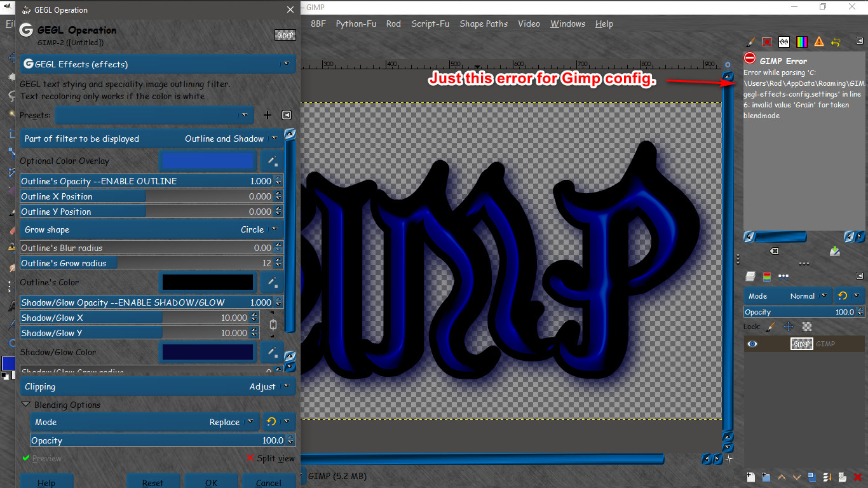Image resolution: width=868 pixels, height=488 pixels.
Task: Collapse the Blending Options expander
Action: click(x=26, y=405)
